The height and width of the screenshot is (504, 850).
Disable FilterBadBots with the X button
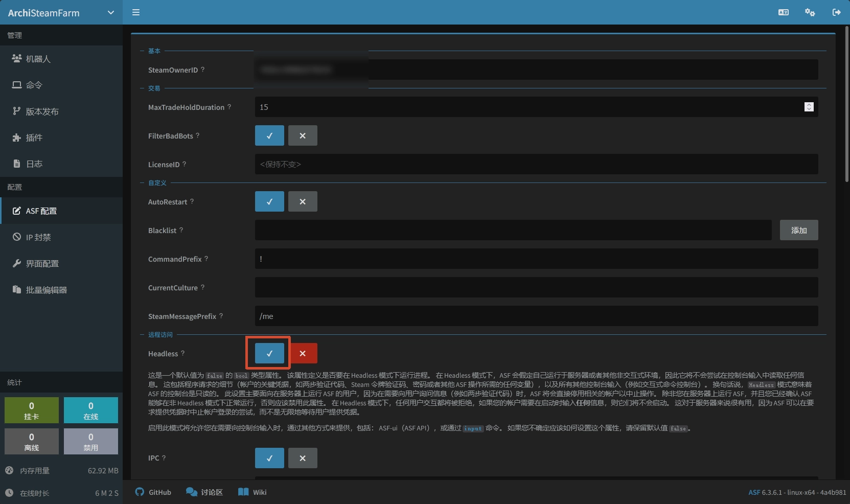click(x=303, y=135)
